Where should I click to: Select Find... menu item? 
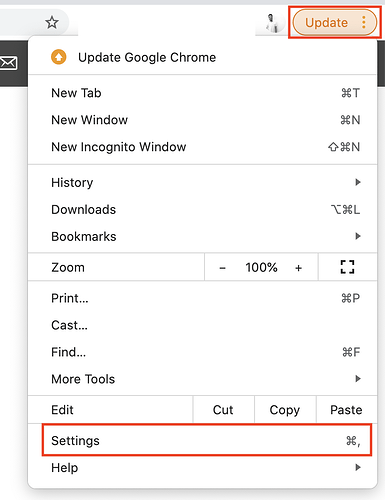point(202,352)
